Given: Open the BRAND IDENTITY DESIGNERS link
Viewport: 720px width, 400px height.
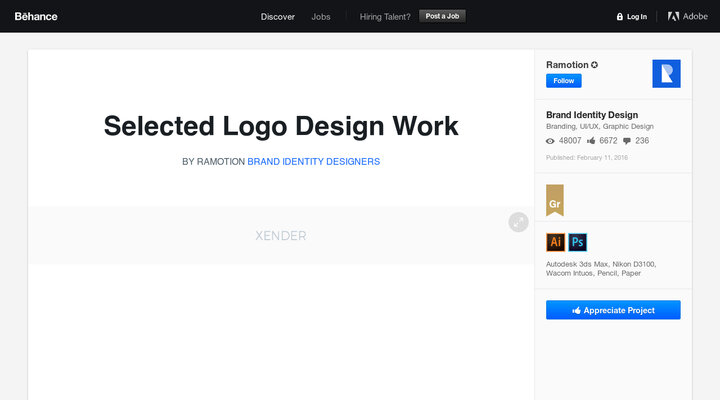Looking at the screenshot, I should (x=314, y=162).
